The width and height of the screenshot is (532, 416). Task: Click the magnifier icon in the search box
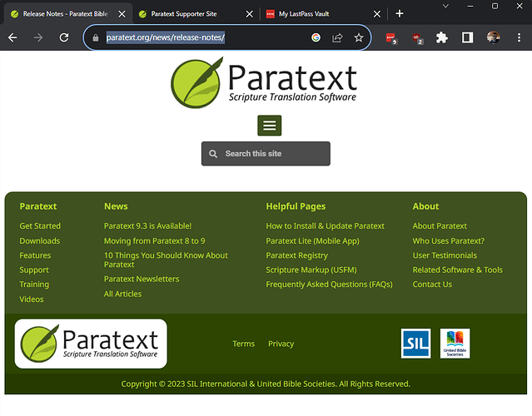point(213,154)
